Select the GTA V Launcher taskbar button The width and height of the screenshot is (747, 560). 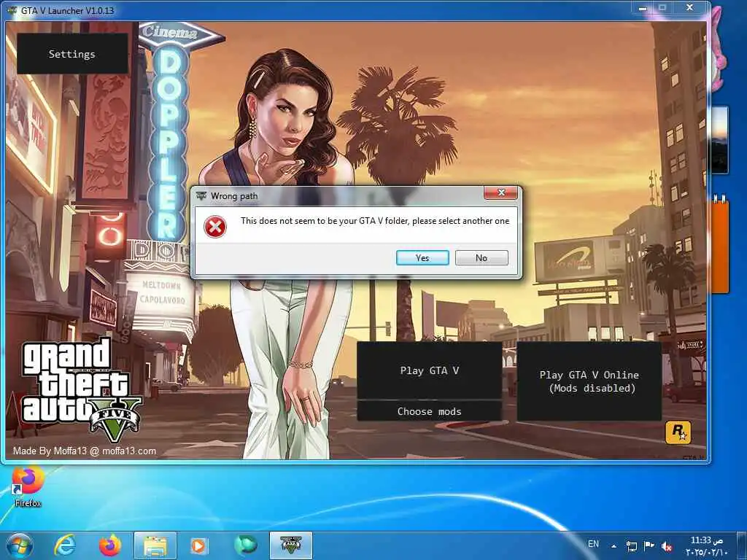click(x=291, y=545)
